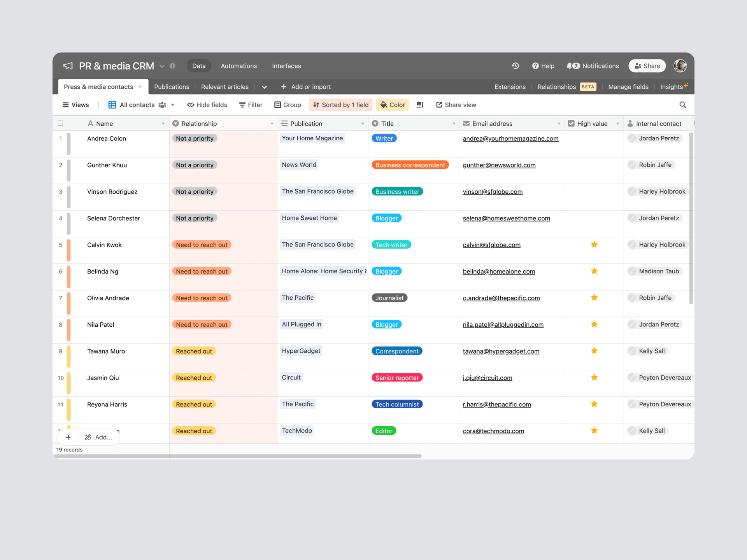Click the plus add record icon

click(x=68, y=437)
